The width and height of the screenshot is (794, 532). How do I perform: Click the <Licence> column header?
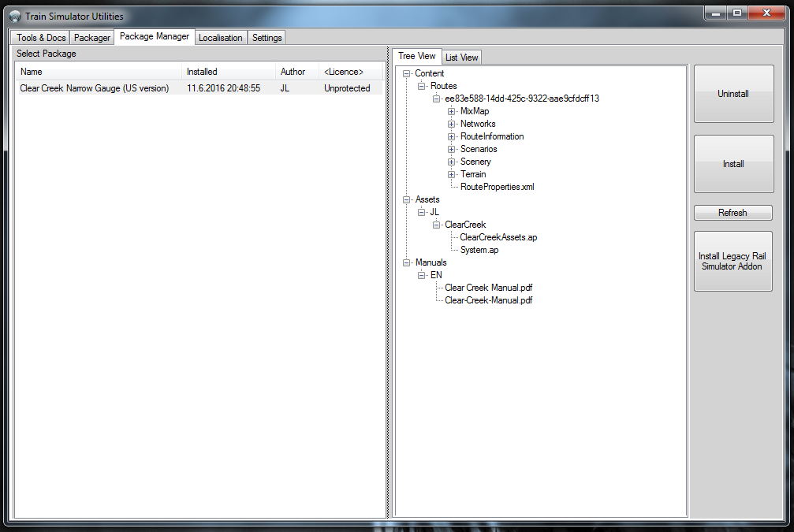[x=350, y=72]
